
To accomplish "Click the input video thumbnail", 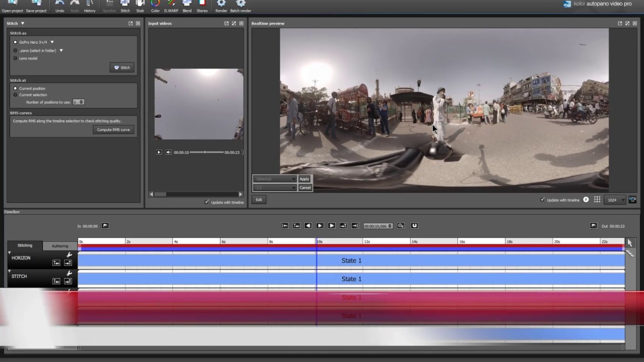I will (199, 104).
